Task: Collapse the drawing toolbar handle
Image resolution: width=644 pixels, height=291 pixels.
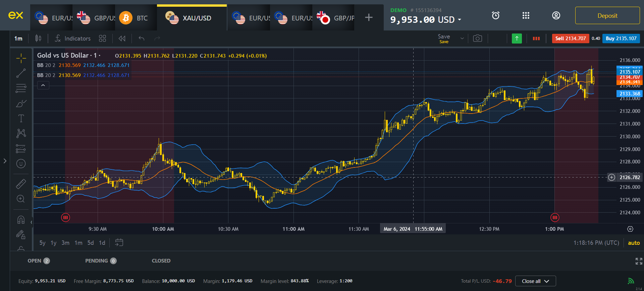Action: (31, 222)
